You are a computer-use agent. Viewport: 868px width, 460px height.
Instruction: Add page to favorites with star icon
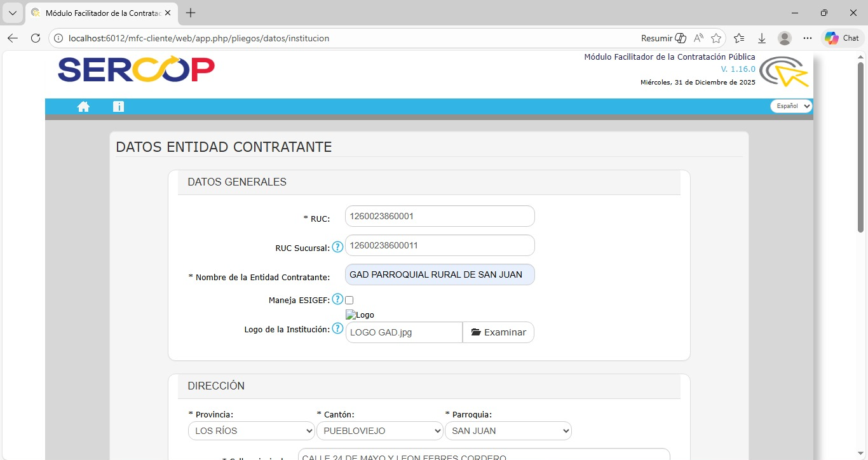(x=716, y=38)
